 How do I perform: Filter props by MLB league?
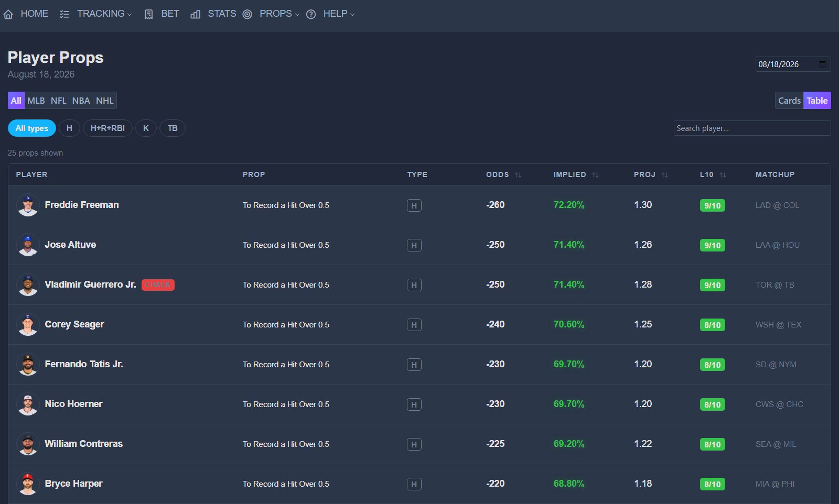[x=36, y=101]
